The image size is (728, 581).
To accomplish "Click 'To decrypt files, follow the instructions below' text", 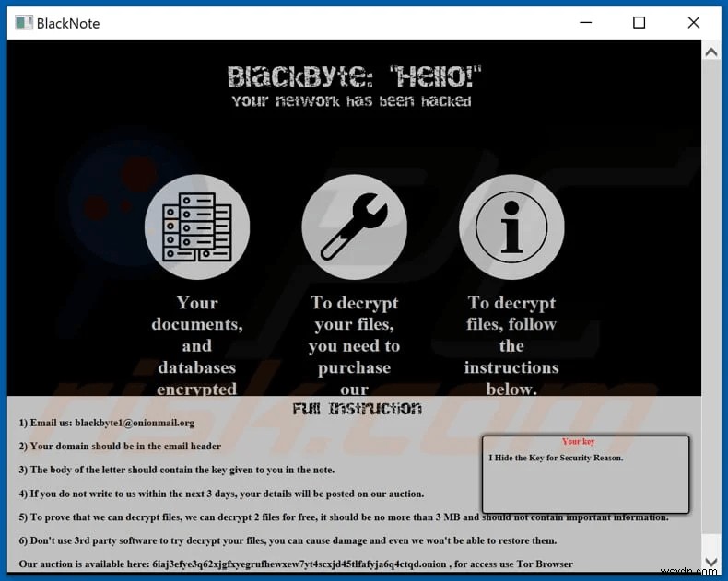I will click(511, 345).
